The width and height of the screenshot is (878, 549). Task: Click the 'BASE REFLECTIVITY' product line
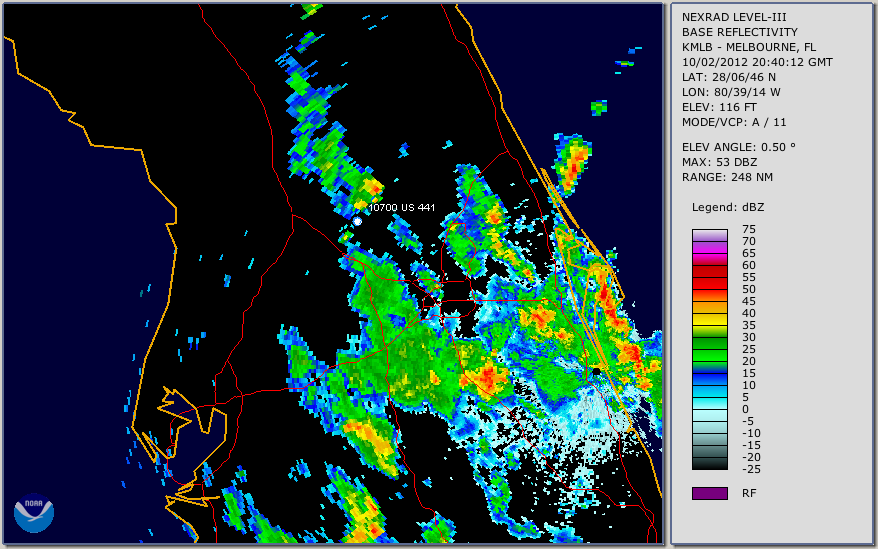coord(740,32)
